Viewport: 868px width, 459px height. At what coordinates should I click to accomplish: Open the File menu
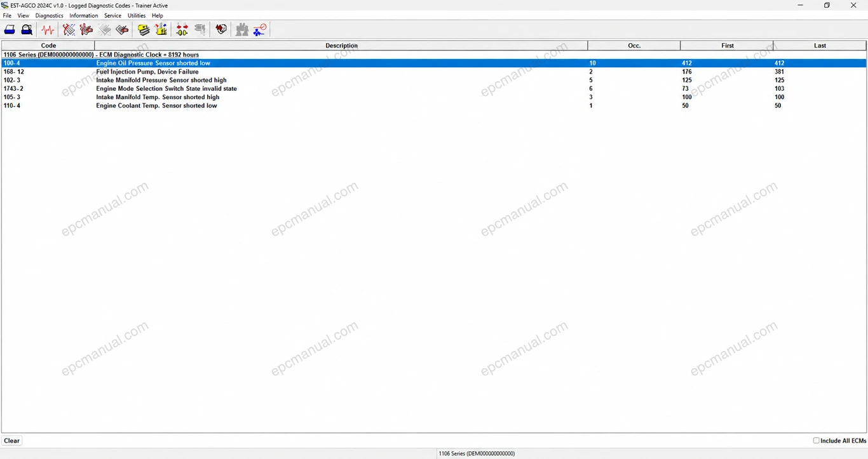[7, 15]
